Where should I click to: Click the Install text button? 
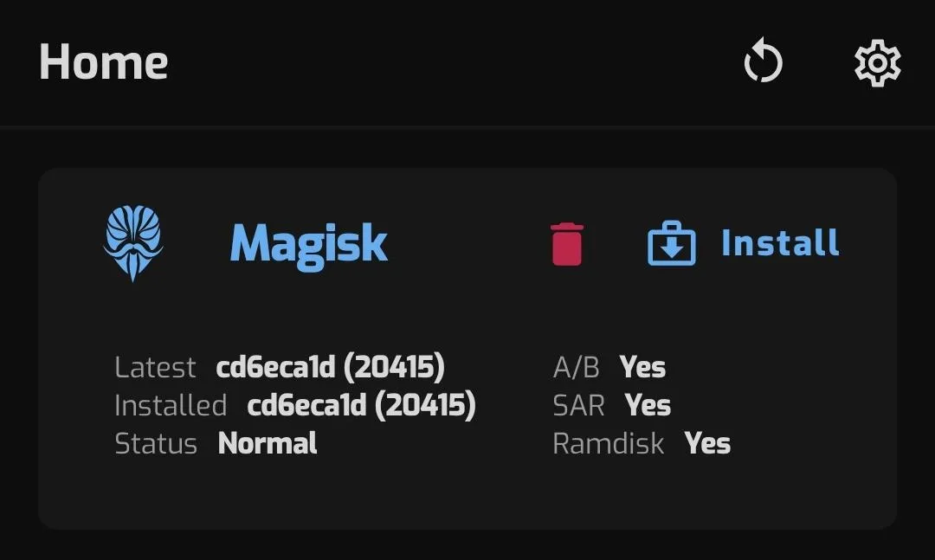click(780, 242)
